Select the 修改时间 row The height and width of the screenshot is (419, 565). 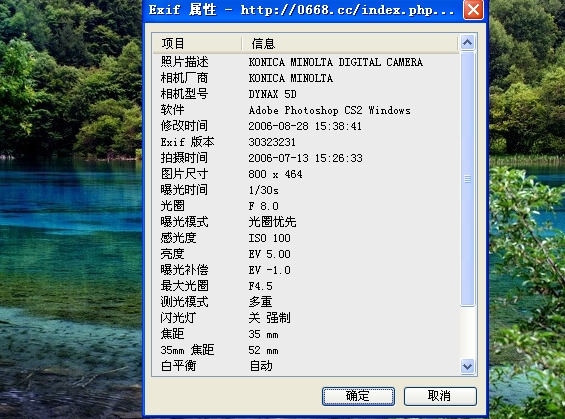306,126
